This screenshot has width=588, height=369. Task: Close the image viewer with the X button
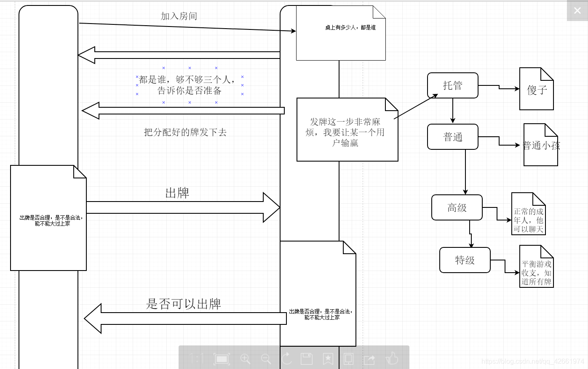pos(577,11)
